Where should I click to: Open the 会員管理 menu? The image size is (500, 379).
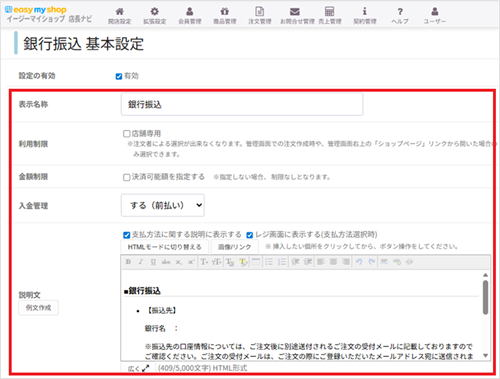click(x=190, y=16)
